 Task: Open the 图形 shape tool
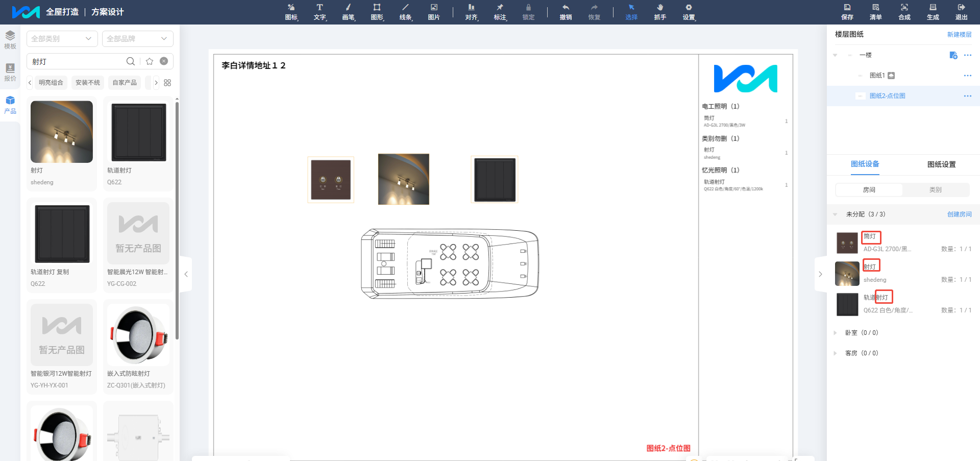click(377, 12)
